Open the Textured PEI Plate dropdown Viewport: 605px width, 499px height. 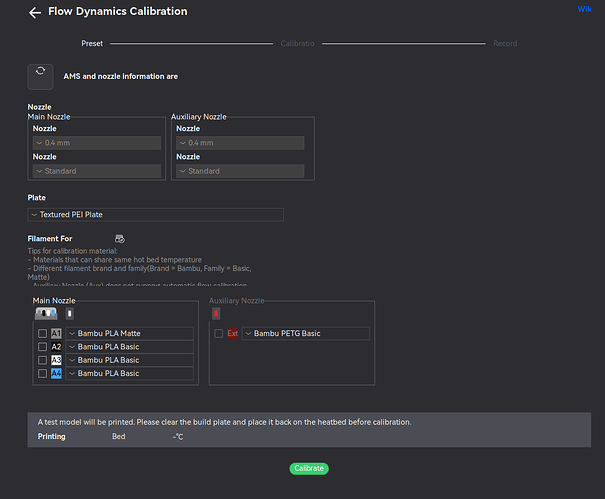[x=155, y=215]
